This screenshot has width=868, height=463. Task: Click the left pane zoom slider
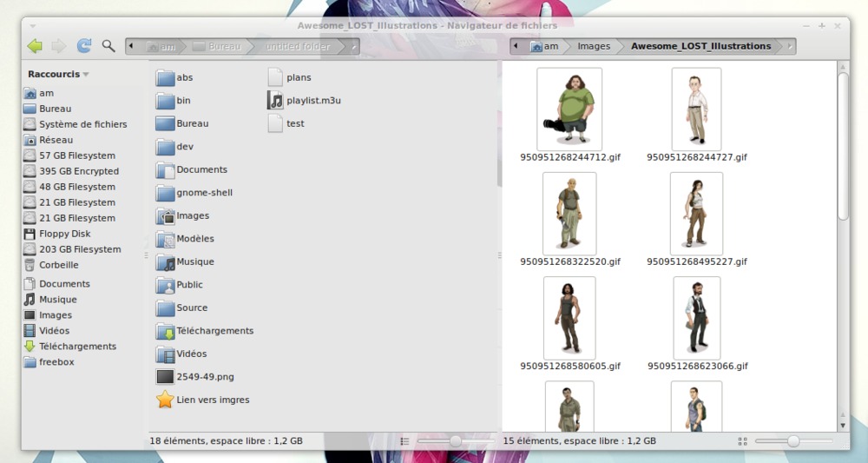456,441
